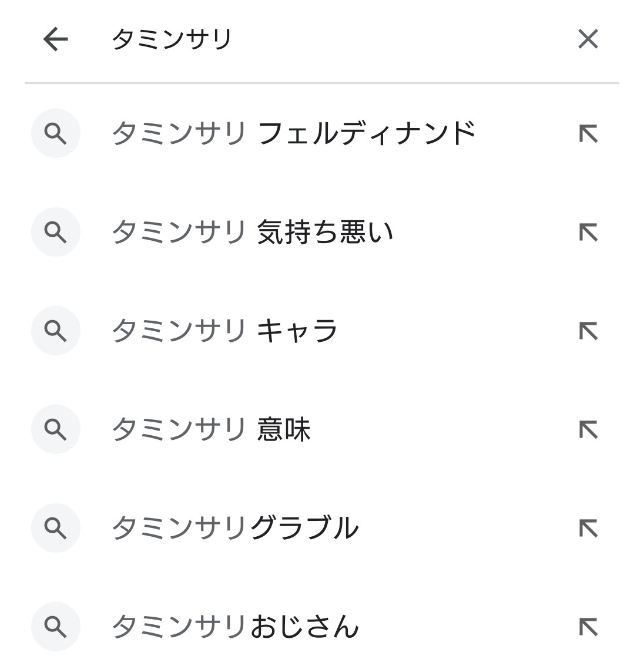Click the fill-in arrow next to 意味

click(x=588, y=430)
